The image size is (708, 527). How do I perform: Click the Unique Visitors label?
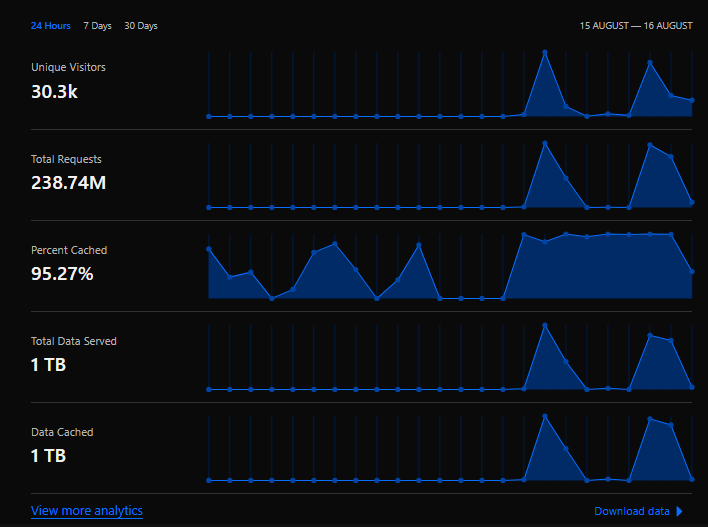[68, 67]
